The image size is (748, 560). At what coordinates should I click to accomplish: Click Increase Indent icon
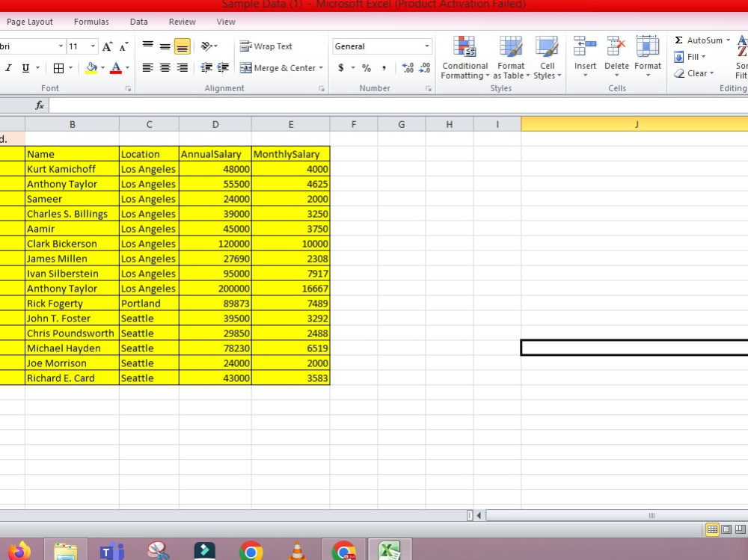point(223,68)
